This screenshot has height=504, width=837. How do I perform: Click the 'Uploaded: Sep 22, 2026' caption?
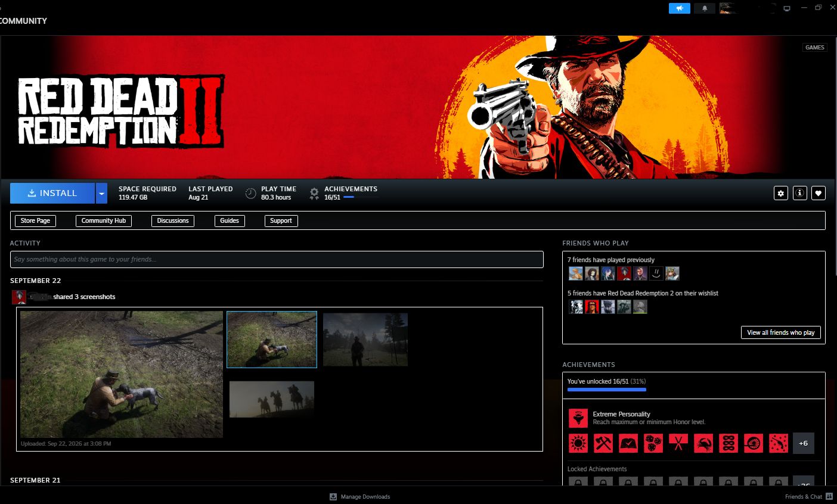66,444
